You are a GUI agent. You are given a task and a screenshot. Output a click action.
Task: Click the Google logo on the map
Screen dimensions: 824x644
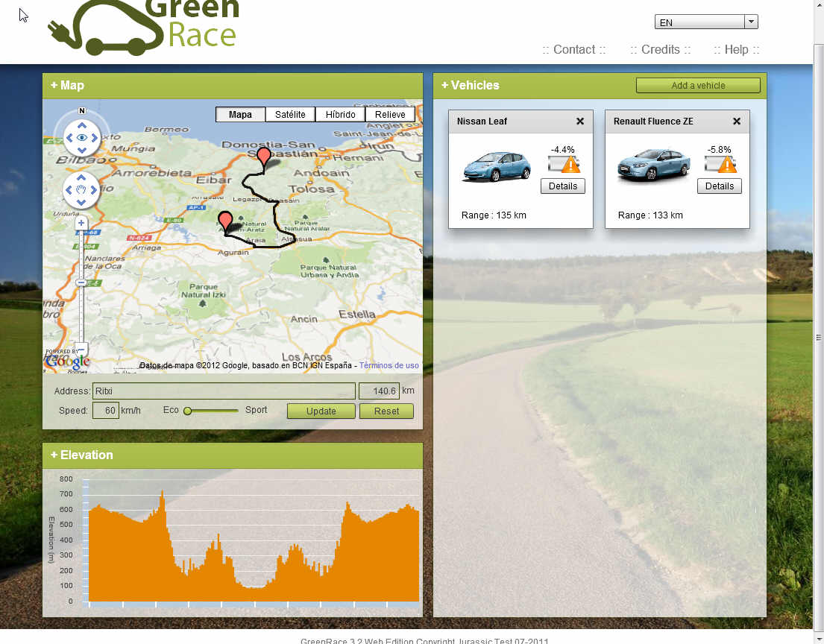click(x=67, y=362)
